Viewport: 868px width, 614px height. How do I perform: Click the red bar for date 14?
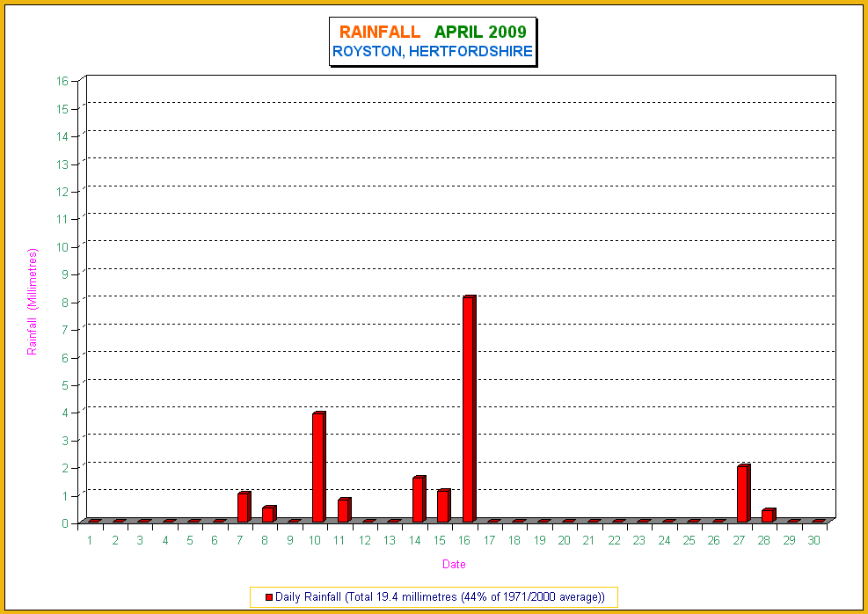(419, 500)
